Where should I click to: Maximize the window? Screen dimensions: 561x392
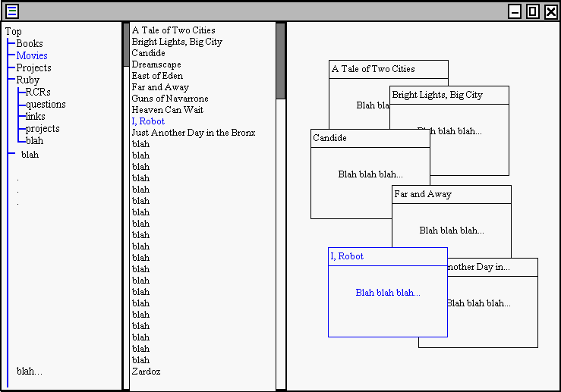point(533,11)
